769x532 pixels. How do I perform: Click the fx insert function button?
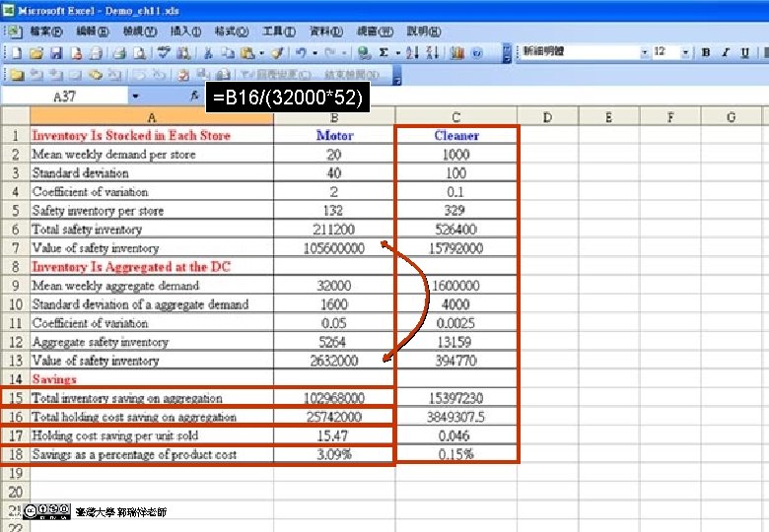[194, 96]
